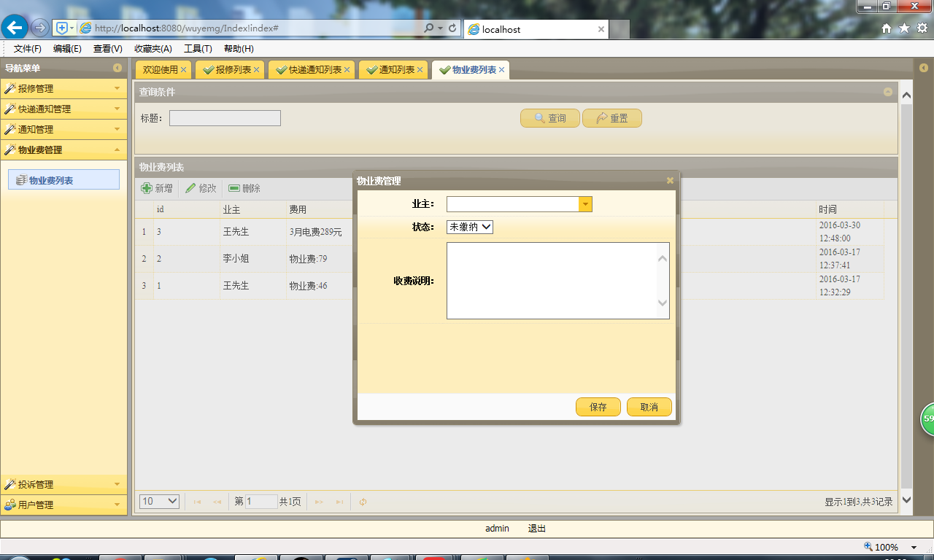Click the 用户管理 users icon in sidebar

(x=10, y=504)
